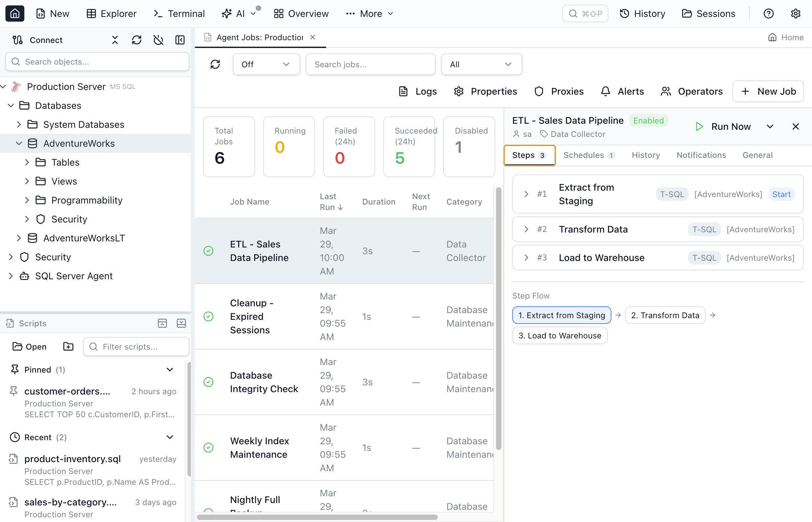
Task: Open the Alerts view
Action: click(x=622, y=91)
